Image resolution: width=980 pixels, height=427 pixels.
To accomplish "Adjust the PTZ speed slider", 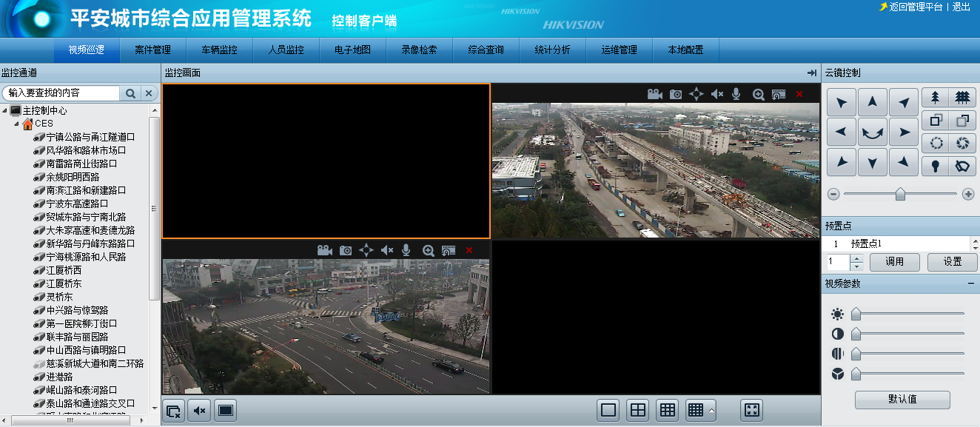I will (900, 194).
